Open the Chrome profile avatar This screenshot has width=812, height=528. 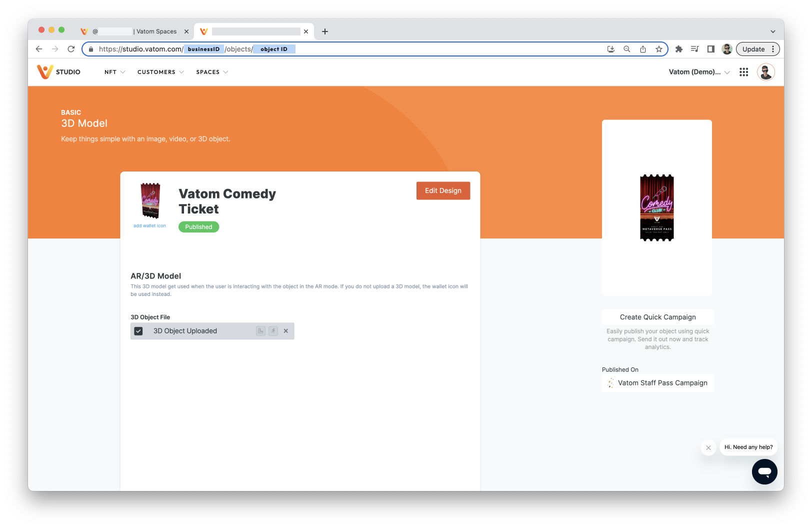tap(727, 49)
